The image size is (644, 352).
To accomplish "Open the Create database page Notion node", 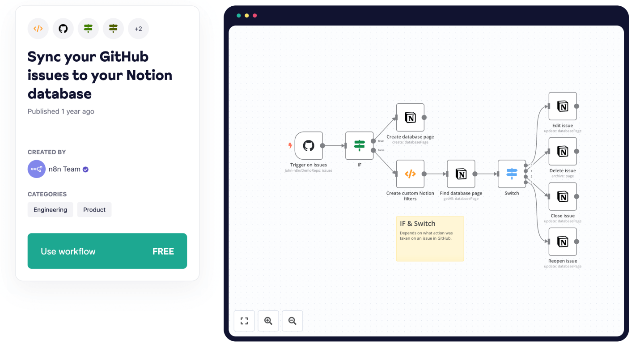I will pos(410,118).
